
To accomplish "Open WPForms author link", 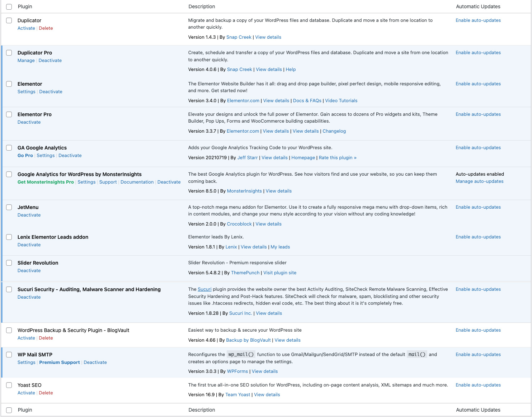I will pos(237,371).
